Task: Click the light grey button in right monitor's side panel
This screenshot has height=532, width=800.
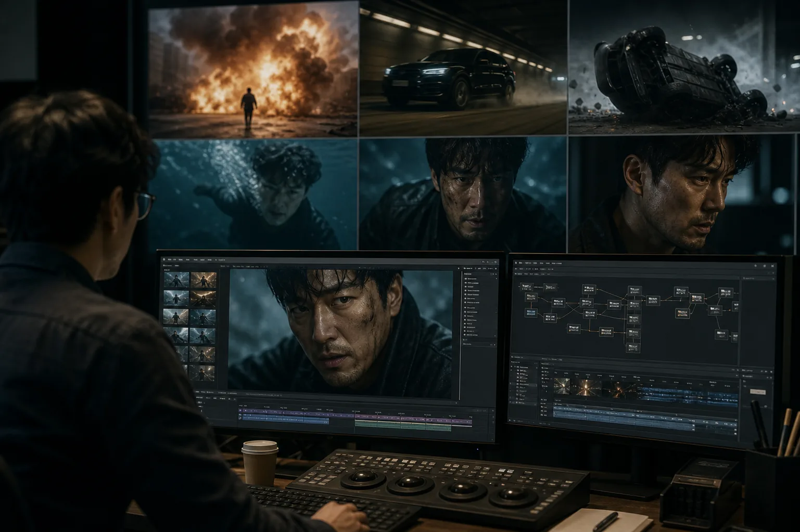Action: [x=758, y=392]
